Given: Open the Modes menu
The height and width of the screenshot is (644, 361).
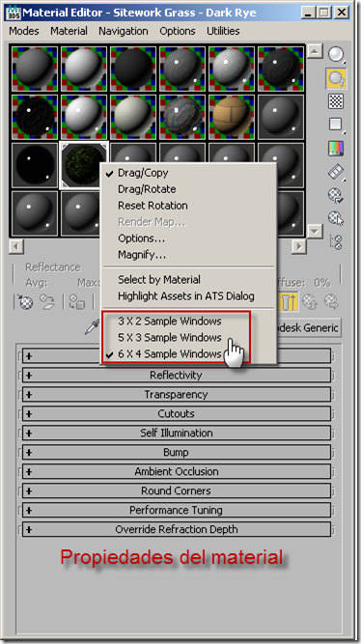Looking at the screenshot, I should click(x=24, y=31).
